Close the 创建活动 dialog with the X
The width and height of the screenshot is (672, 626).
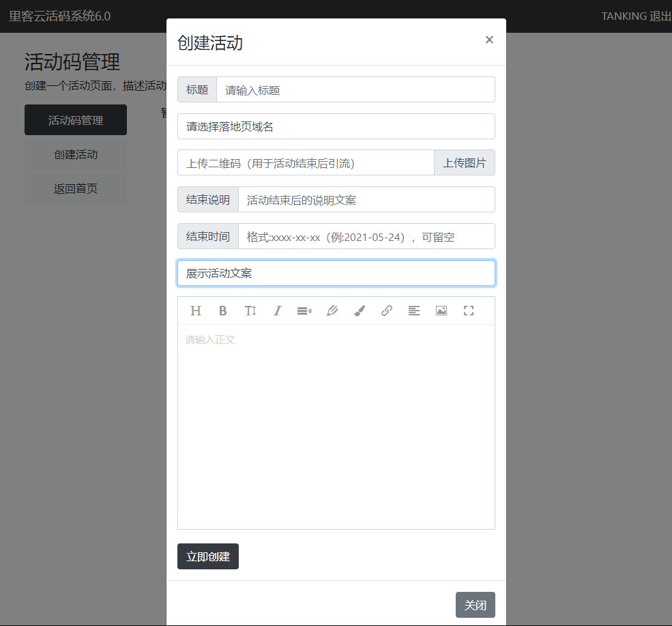coord(489,40)
